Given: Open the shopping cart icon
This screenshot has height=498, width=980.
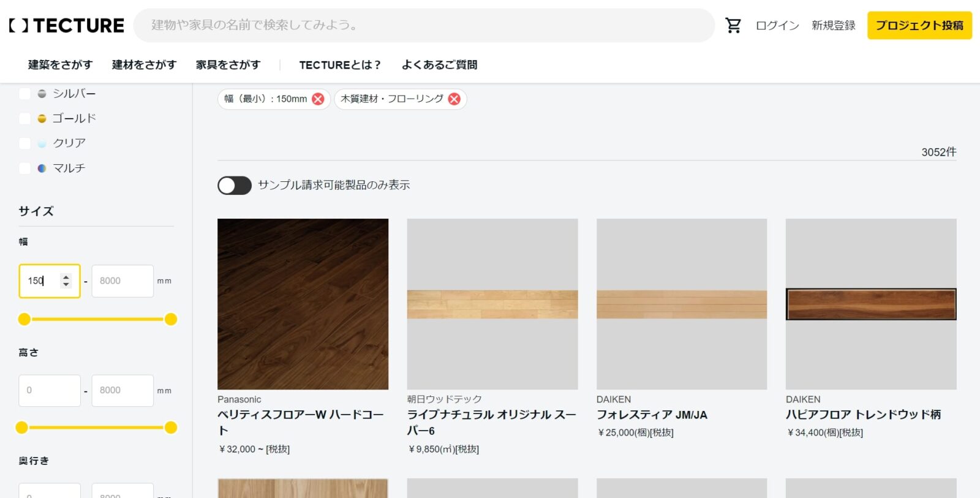Looking at the screenshot, I should (x=733, y=25).
